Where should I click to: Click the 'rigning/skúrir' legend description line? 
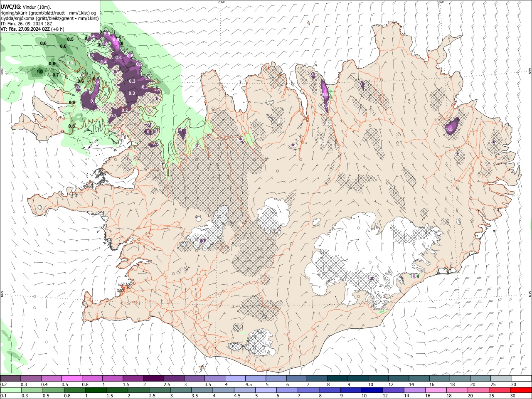tap(48, 13)
